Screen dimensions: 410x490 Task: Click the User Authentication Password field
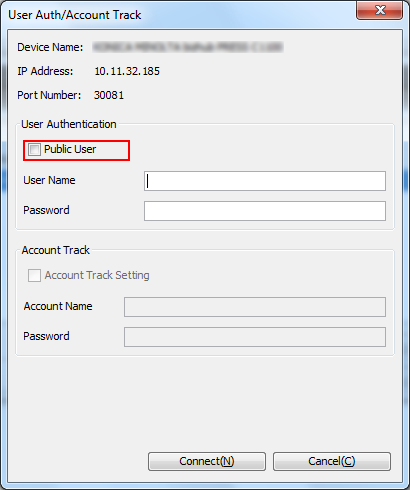pos(265,211)
